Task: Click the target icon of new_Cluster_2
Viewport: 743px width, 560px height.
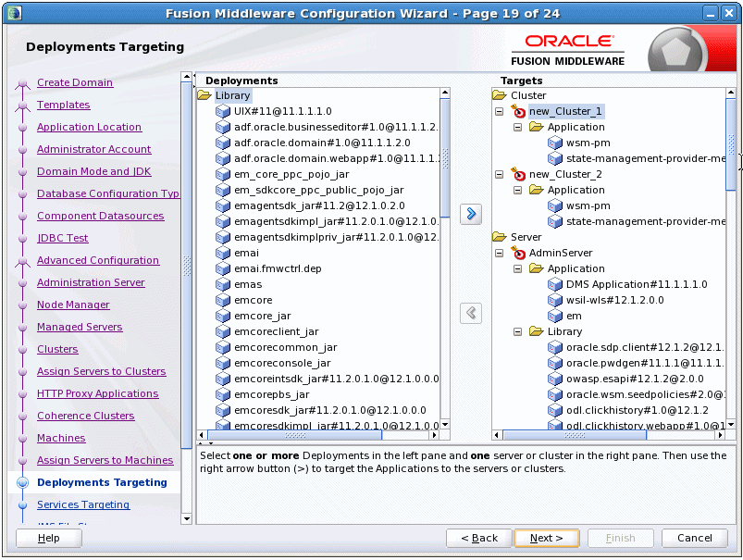Action: pyautogui.click(x=518, y=175)
